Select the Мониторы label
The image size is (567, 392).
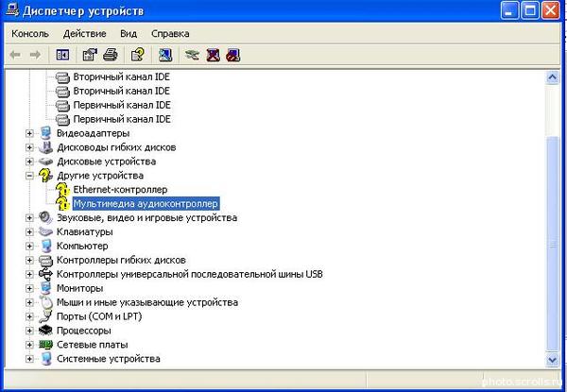tap(80, 288)
